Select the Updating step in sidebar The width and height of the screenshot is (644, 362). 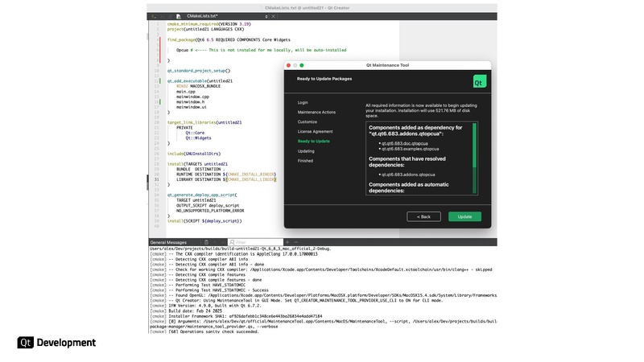(x=306, y=151)
